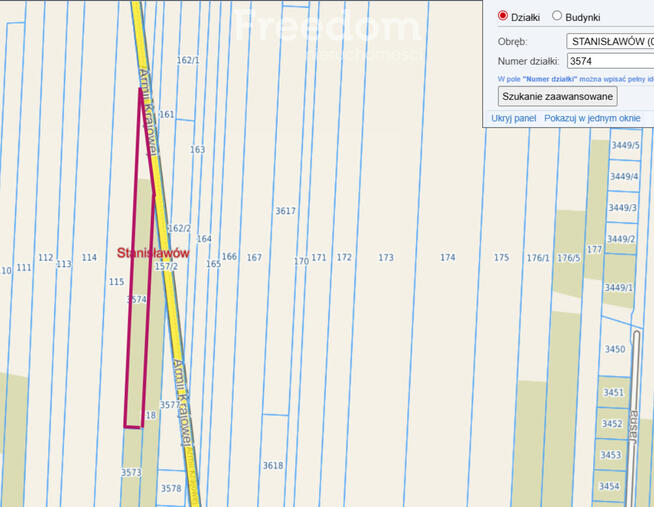Select parcel 173 on the map
The width and height of the screenshot is (654, 507).
tap(386, 258)
